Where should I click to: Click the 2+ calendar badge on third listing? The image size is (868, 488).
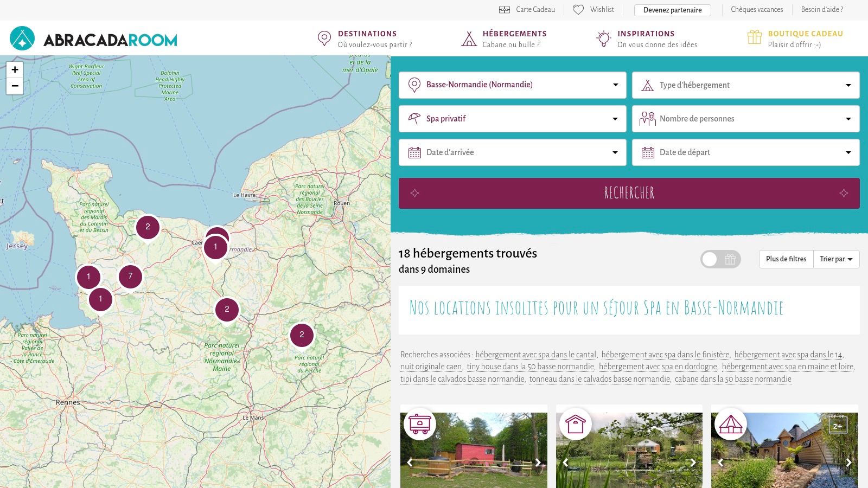coord(838,424)
